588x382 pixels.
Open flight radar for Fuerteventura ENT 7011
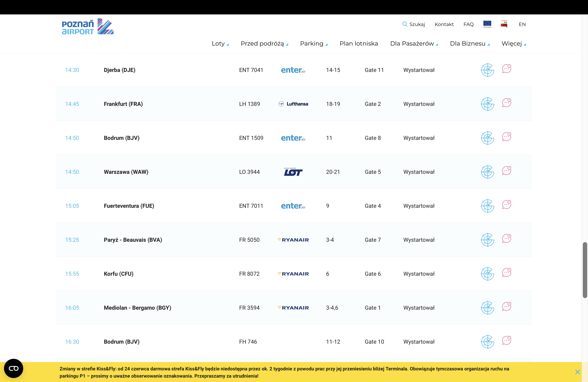[487, 206]
